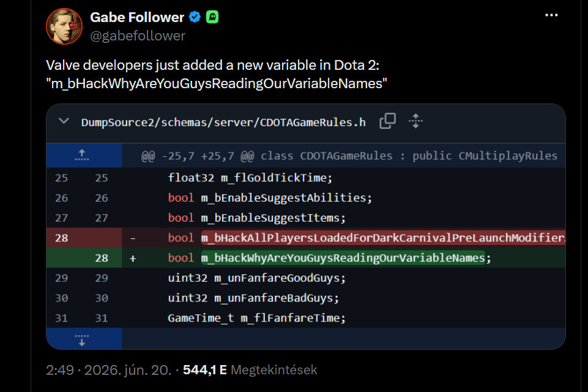Click the minus sign on removed line
588x392 pixels.
click(x=133, y=238)
